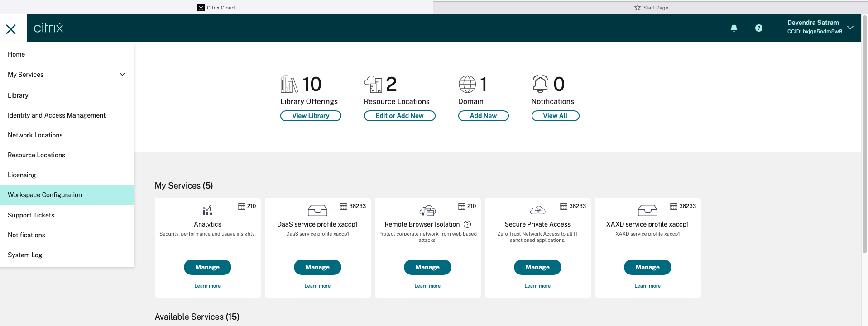
Task: Click the Library Offerings books icon
Action: 289,84
